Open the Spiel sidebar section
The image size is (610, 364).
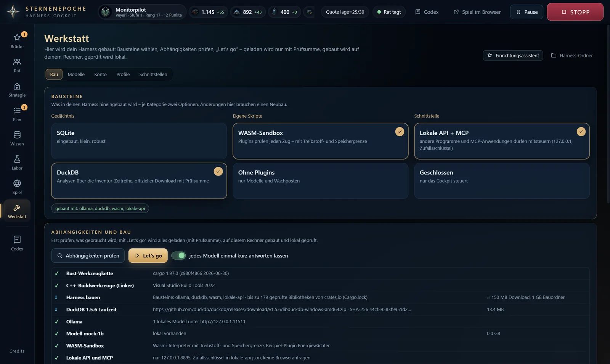point(17,187)
